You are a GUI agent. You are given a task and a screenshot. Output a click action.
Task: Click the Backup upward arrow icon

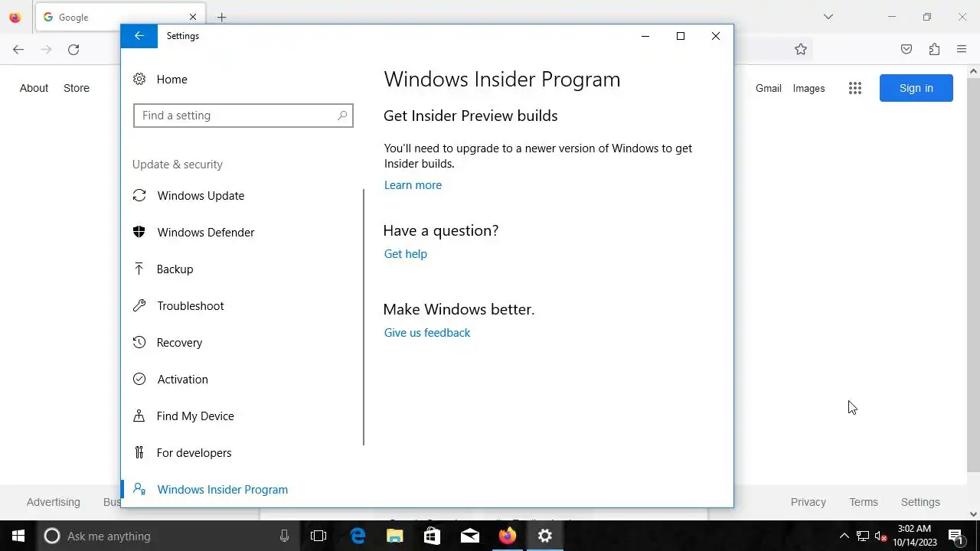point(139,269)
